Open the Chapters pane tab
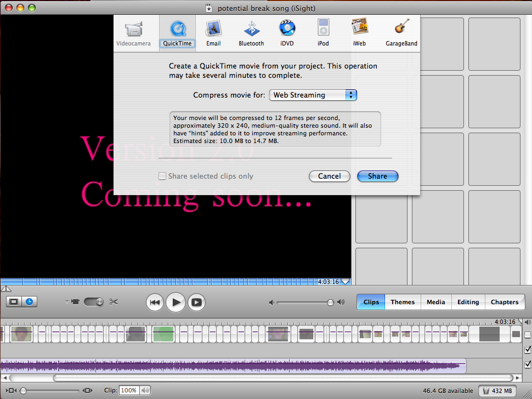The height and width of the screenshot is (399, 532). tap(505, 302)
